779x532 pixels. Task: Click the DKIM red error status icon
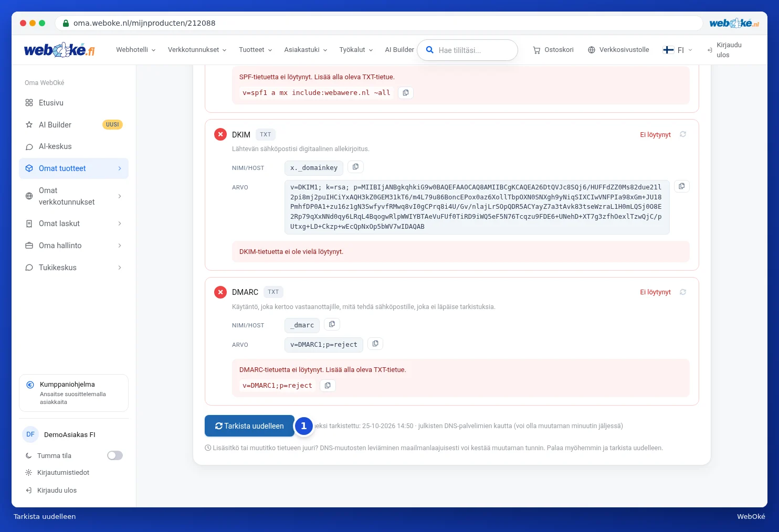[220, 134]
